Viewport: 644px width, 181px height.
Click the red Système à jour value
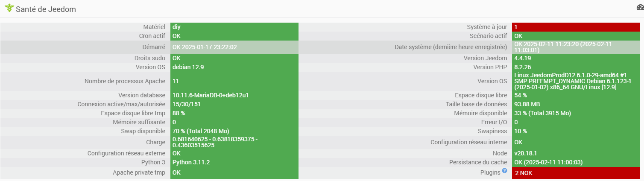click(516, 27)
